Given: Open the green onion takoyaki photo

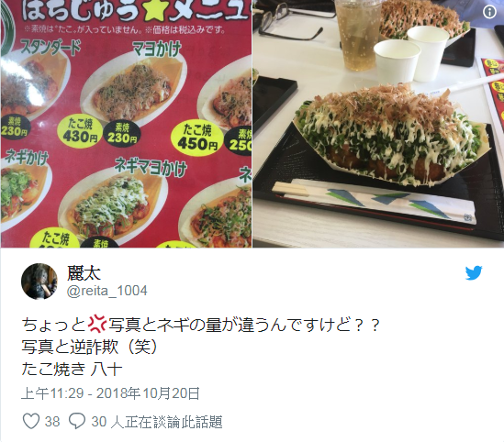Looking at the screenshot, I should (378, 124).
